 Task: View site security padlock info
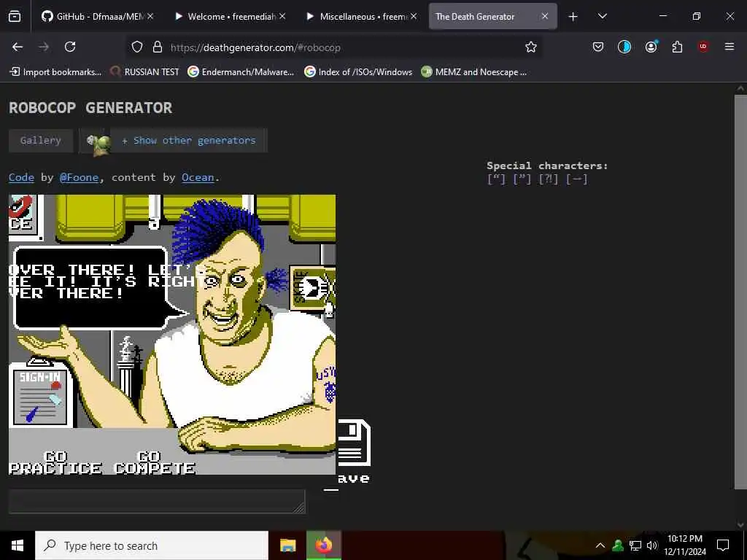[x=158, y=47]
